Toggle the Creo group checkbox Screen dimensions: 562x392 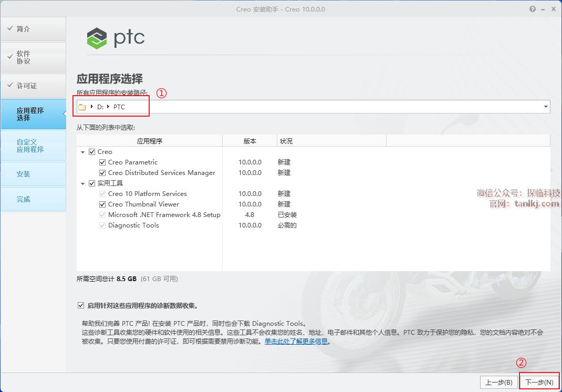[x=92, y=152]
